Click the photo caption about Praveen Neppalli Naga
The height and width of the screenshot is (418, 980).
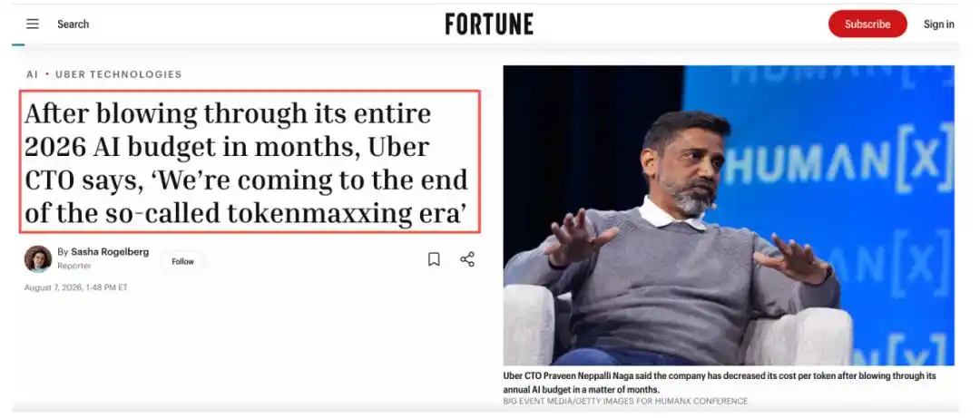pos(720,383)
